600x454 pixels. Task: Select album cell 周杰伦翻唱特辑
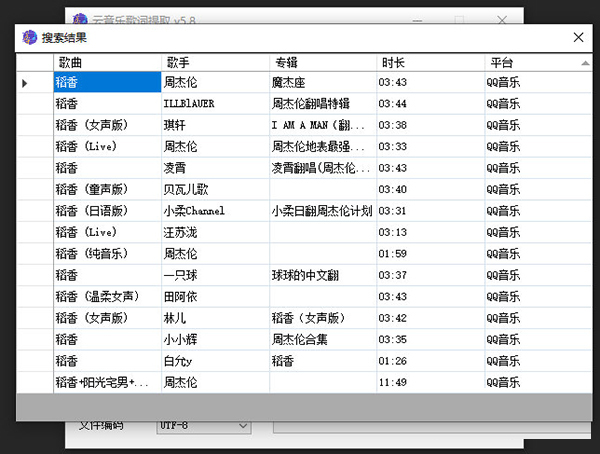coord(323,103)
